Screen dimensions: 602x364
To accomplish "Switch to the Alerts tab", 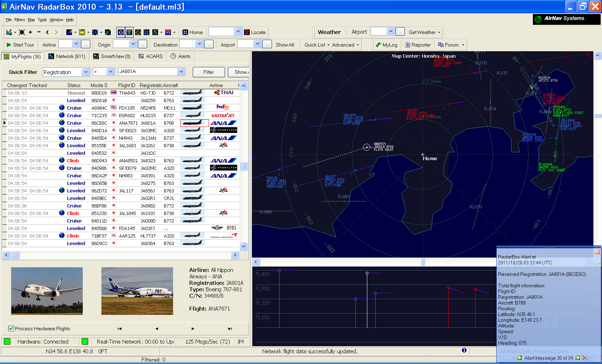I will (181, 56).
